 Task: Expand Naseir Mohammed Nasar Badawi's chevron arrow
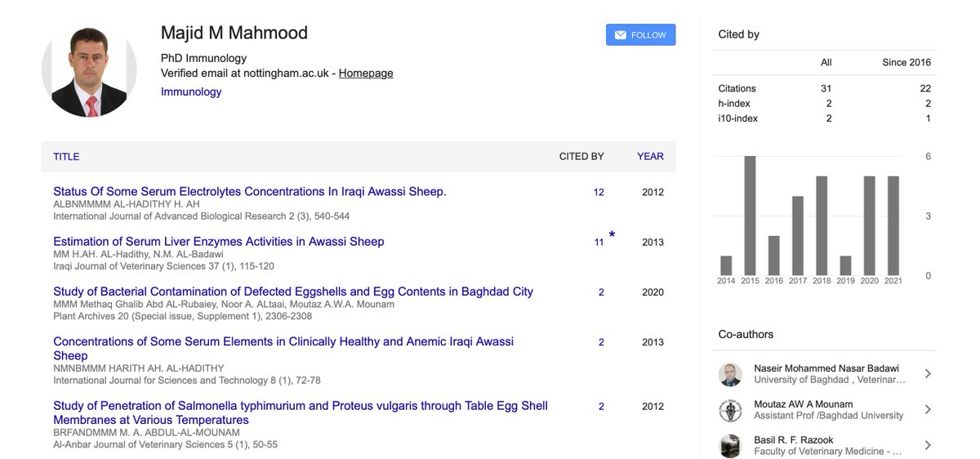click(928, 374)
